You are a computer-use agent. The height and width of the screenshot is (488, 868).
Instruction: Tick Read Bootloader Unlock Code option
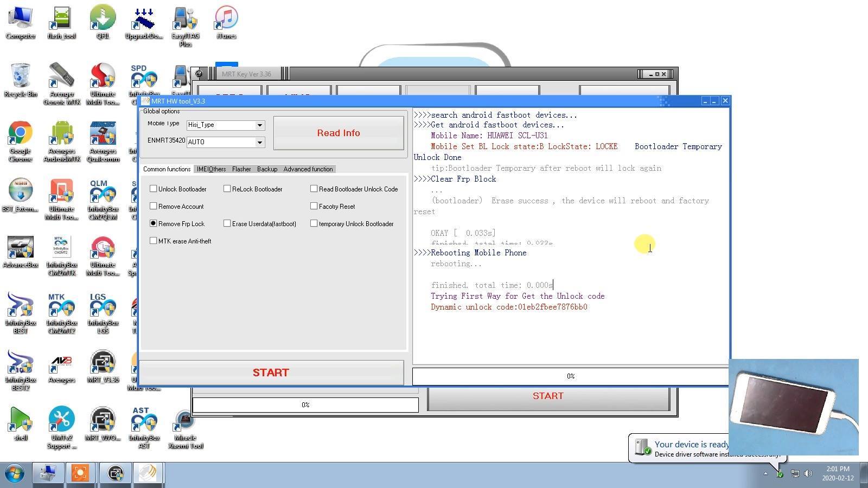pyautogui.click(x=314, y=189)
